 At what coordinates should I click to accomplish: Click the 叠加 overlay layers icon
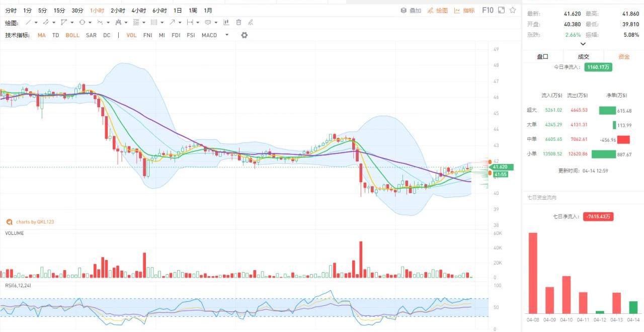(x=404, y=11)
